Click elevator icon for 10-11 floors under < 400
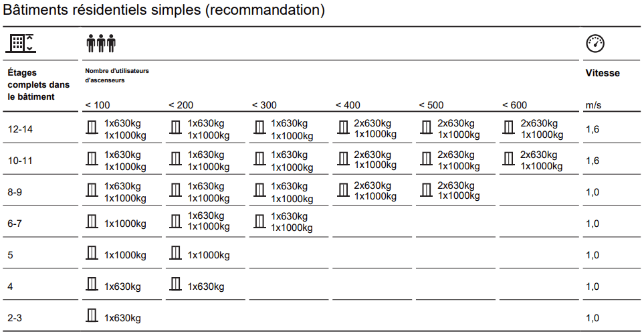The height and width of the screenshot is (334, 644). pyautogui.click(x=343, y=159)
